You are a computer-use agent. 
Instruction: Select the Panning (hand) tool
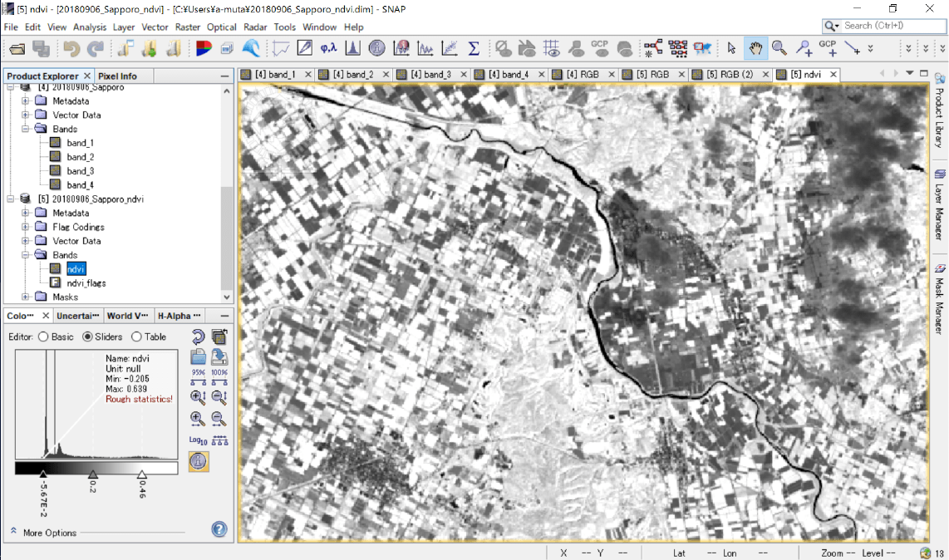point(755,48)
